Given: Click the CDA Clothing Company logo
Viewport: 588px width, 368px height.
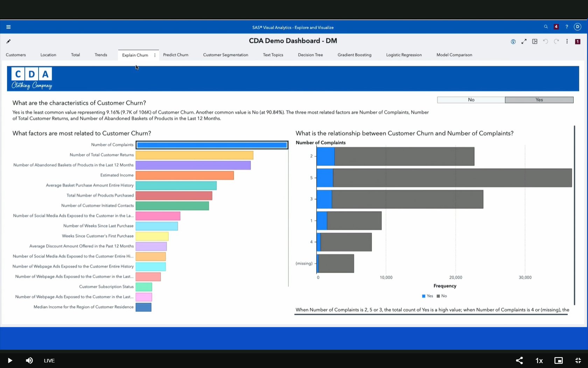Looking at the screenshot, I should point(32,79).
